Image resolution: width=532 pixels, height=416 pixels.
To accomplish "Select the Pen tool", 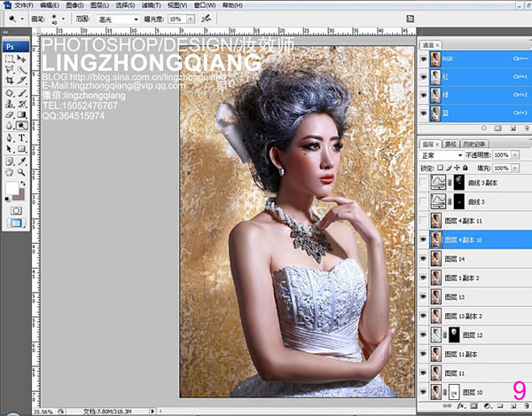I will (10, 137).
